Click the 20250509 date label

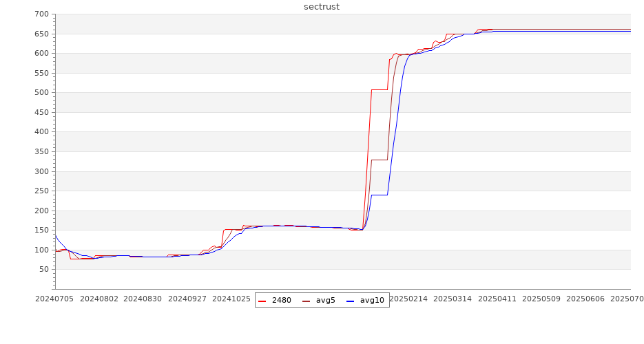click(x=541, y=299)
